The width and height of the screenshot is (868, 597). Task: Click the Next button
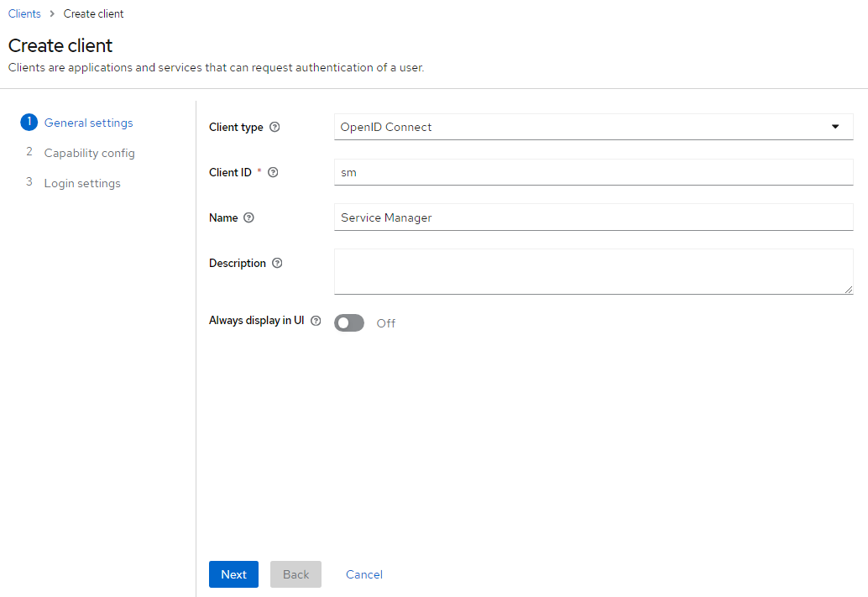pyautogui.click(x=233, y=574)
